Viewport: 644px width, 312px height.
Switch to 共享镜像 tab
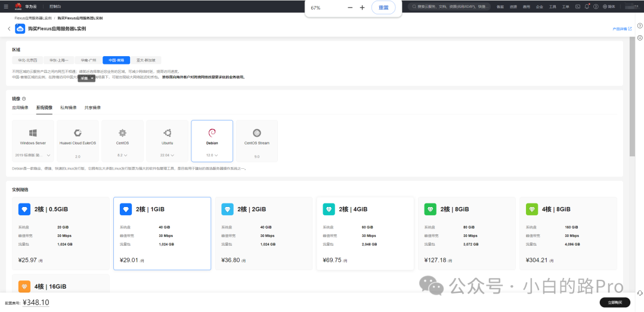(92, 108)
